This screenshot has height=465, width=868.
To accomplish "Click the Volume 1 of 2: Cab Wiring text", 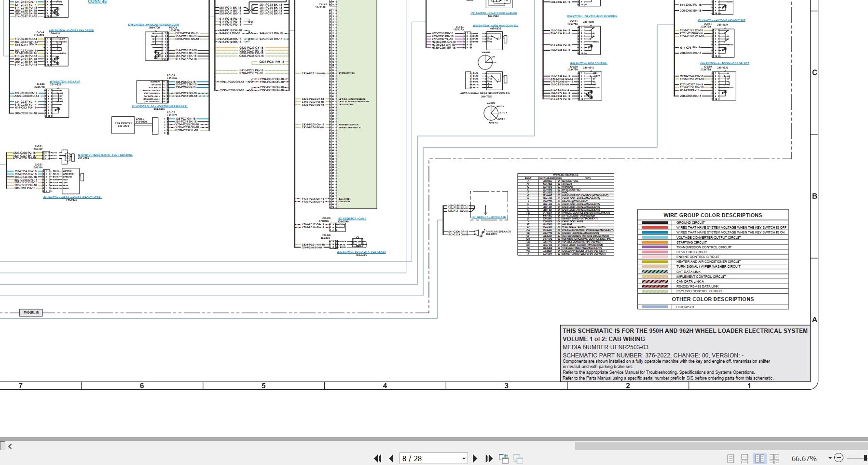I will click(604, 339).
